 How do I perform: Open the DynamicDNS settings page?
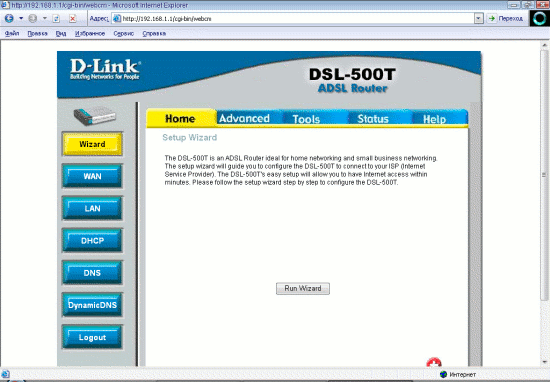(x=92, y=305)
